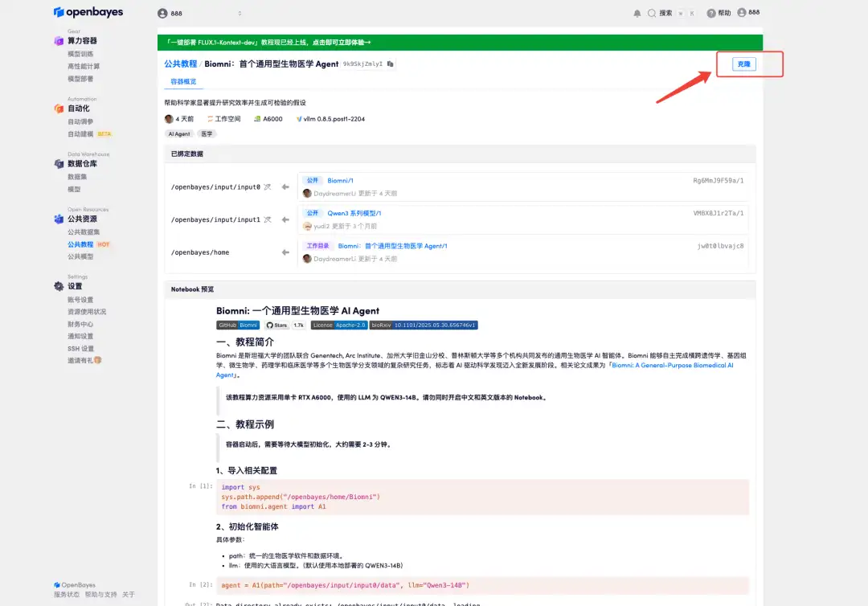
Task: Open 高性能计算 in the sidebar
Action: 84,67
